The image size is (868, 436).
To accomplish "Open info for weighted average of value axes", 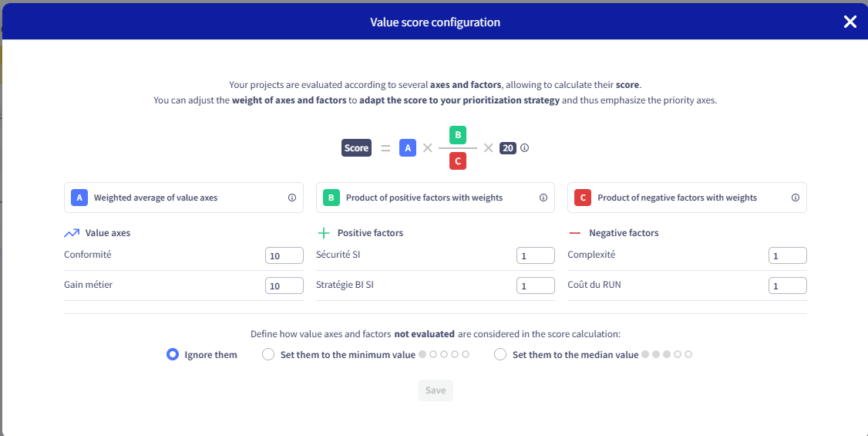I will (292, 198).
